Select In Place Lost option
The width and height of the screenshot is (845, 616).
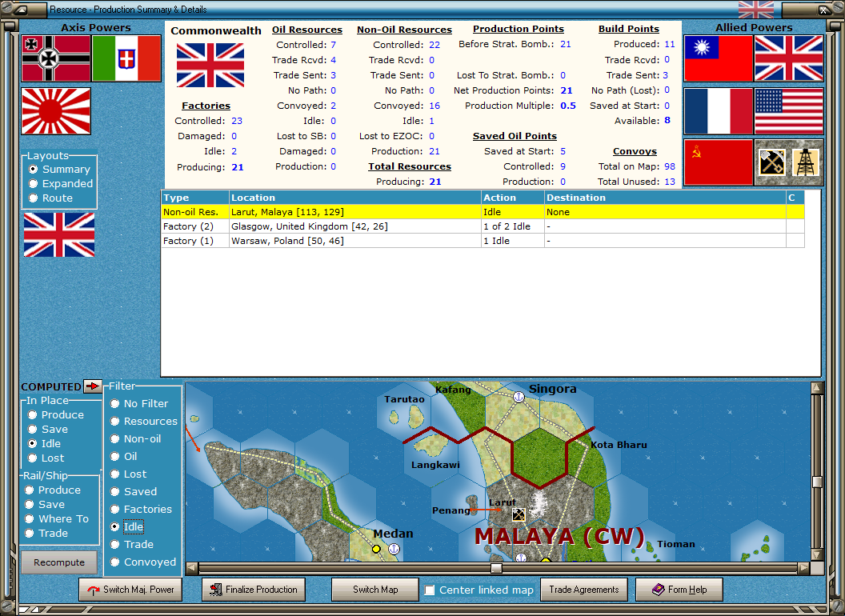click(x=46, y=458)
